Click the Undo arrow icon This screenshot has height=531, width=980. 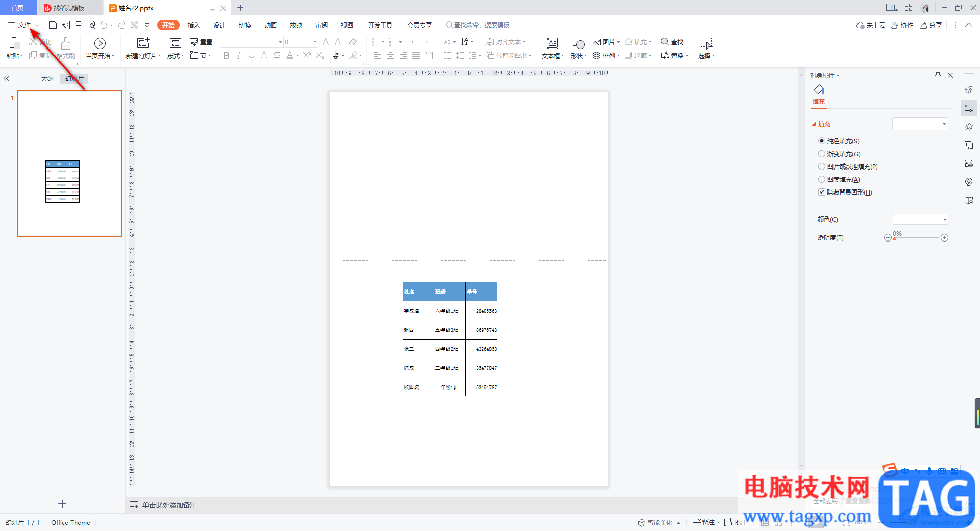104,25
